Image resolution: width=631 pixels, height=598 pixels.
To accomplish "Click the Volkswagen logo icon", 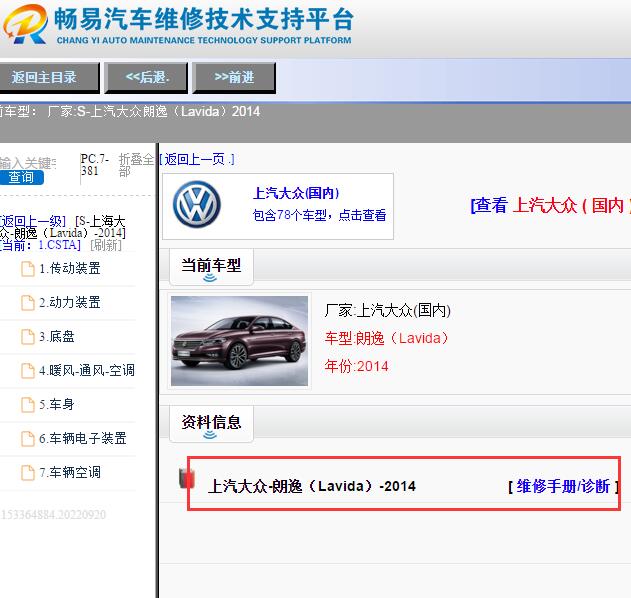I will (x=196, y=204).
